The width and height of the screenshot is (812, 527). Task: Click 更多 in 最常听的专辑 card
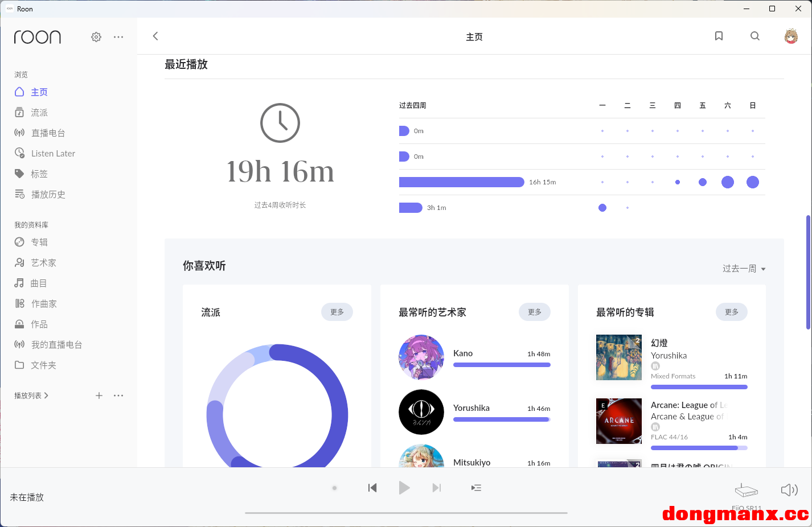pos(731,312)
